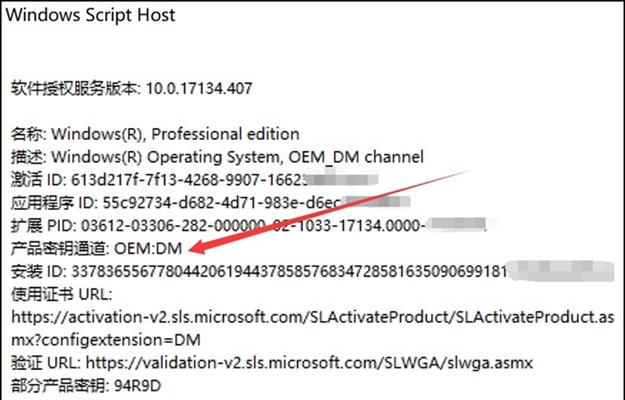
Task: Click the installation ID number starting with 3378
Action: click(289, 272)
